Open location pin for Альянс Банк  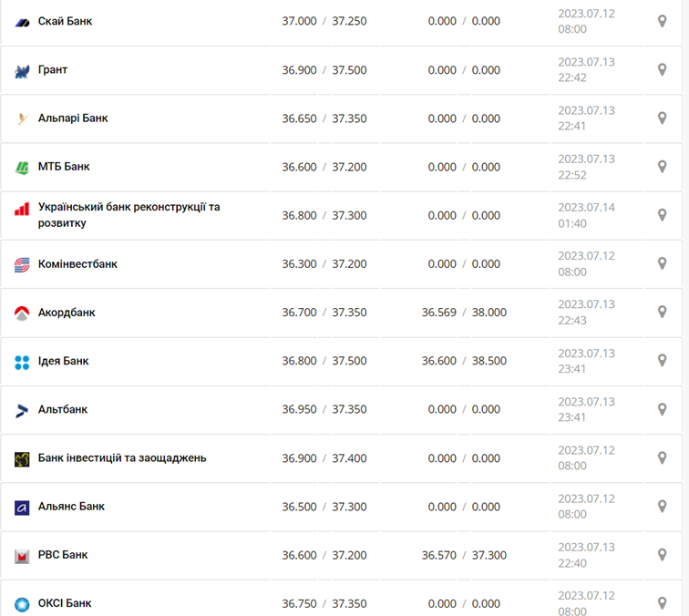coord(663,507)
